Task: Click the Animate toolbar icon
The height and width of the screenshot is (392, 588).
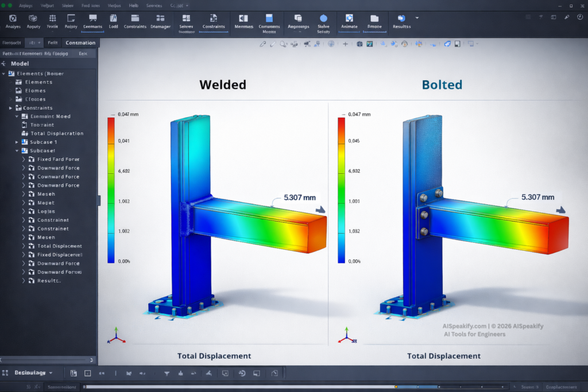Action: pos(349,21)
